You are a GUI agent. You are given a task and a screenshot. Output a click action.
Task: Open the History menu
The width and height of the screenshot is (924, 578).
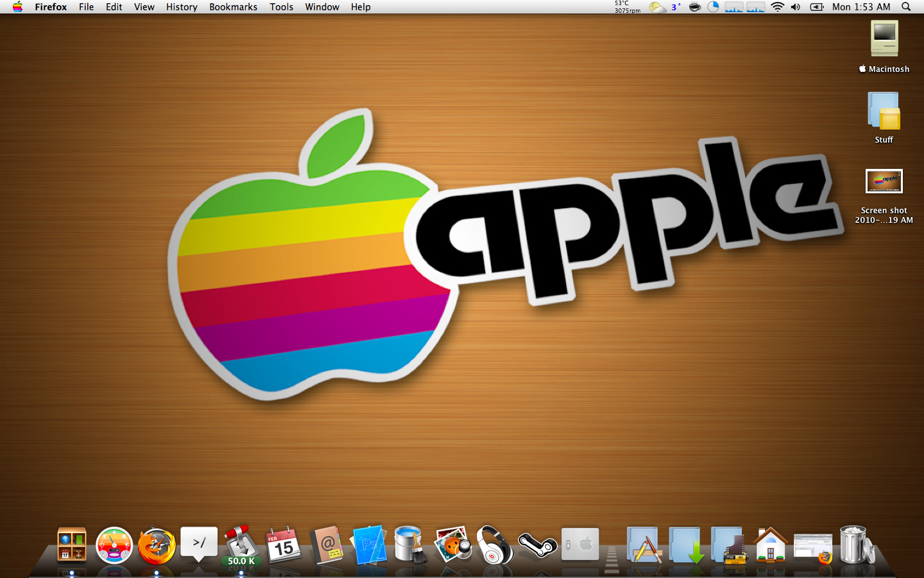point(182,7)
